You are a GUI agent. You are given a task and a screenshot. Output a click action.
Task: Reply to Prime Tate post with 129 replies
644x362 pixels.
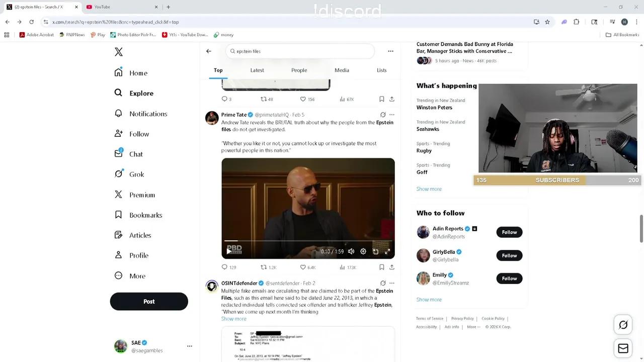pos(229,267)
